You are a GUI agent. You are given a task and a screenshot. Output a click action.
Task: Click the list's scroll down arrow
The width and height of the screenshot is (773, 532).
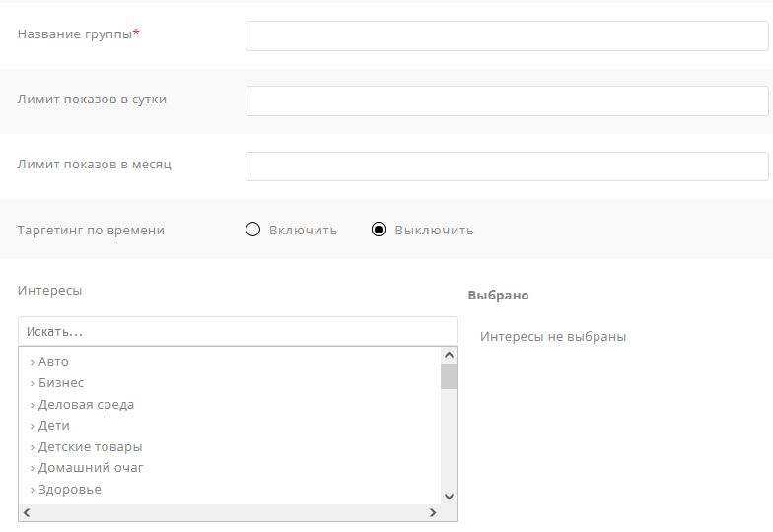click(450, 497)
